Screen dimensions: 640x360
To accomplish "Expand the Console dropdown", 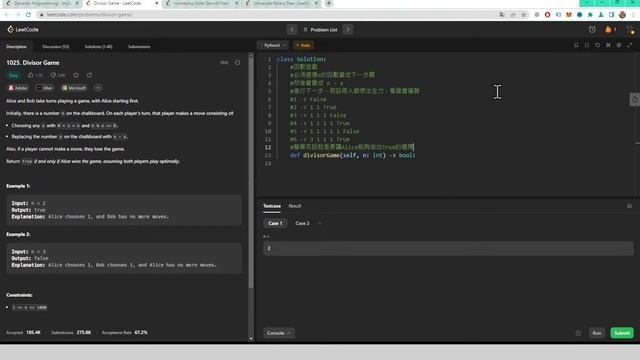I will (x=278, y=333).
